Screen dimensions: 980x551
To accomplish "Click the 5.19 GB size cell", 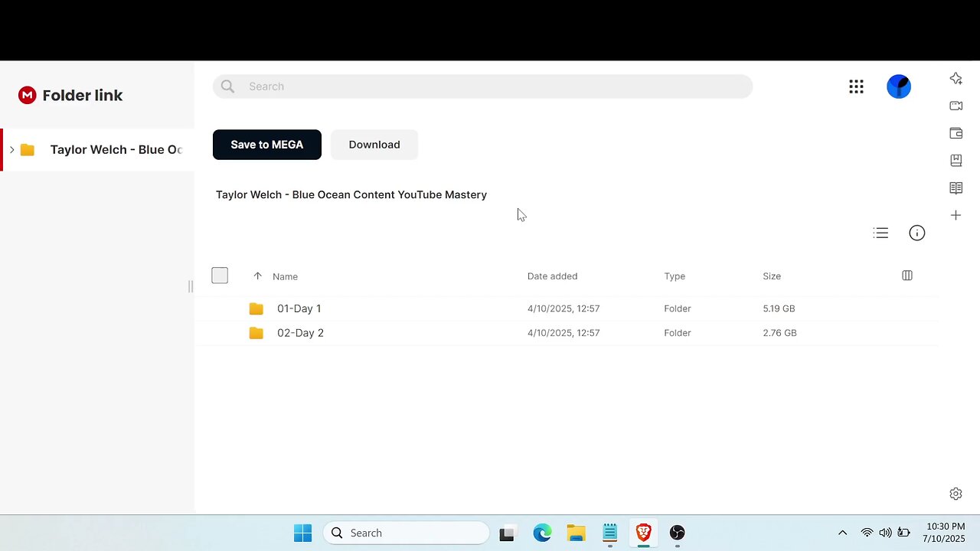I will click(779, 308).
